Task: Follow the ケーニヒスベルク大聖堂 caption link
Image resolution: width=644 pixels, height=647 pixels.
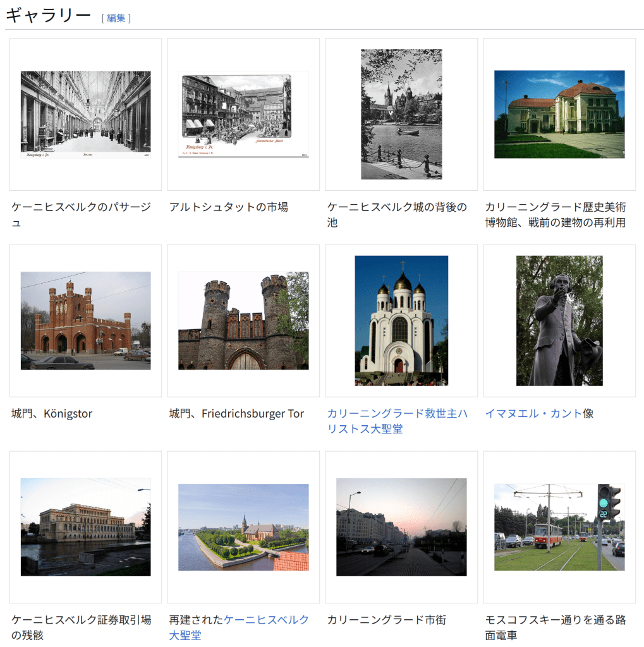Action: pos(265,620)
